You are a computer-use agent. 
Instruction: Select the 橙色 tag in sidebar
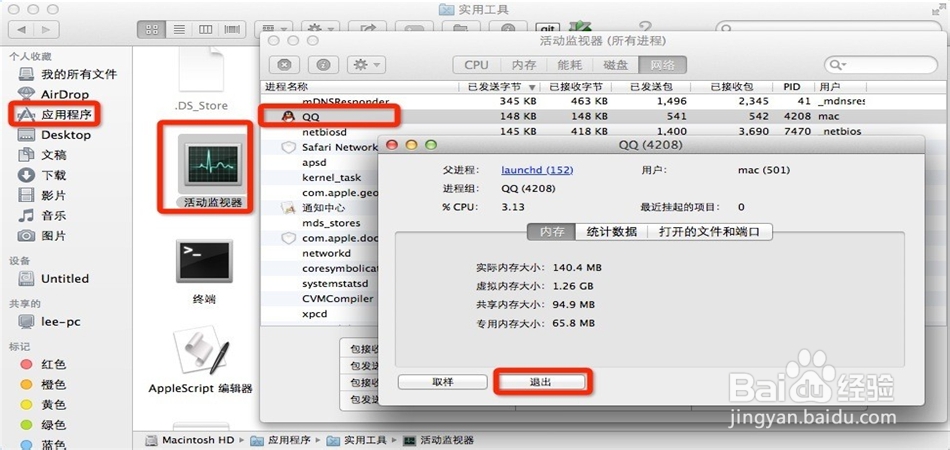tap(43, 385)
